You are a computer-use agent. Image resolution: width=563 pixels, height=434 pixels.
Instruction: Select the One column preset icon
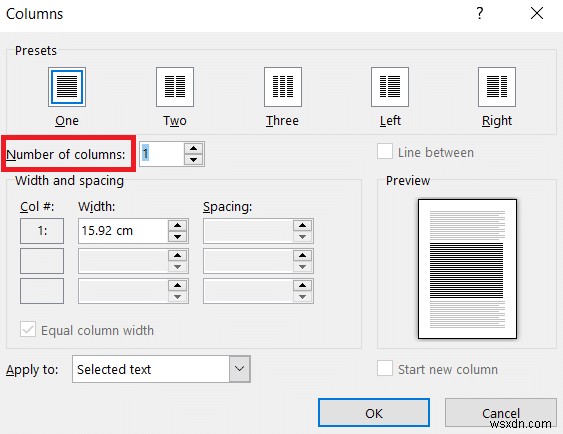(67, 87)
